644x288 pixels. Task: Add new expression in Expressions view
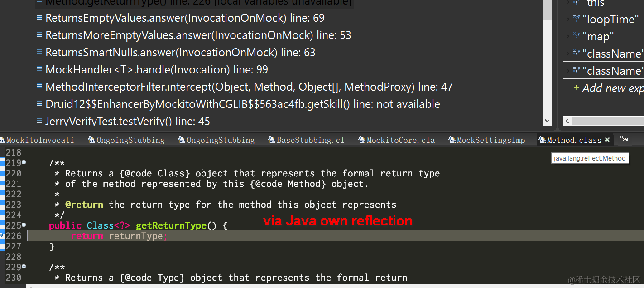click(x=613, y=88)
